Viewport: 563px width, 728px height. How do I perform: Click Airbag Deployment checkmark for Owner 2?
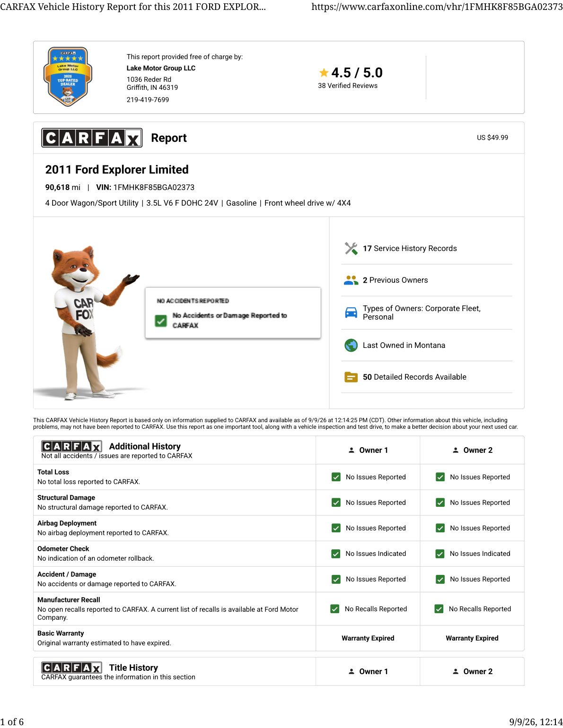(x=440, y=528)
